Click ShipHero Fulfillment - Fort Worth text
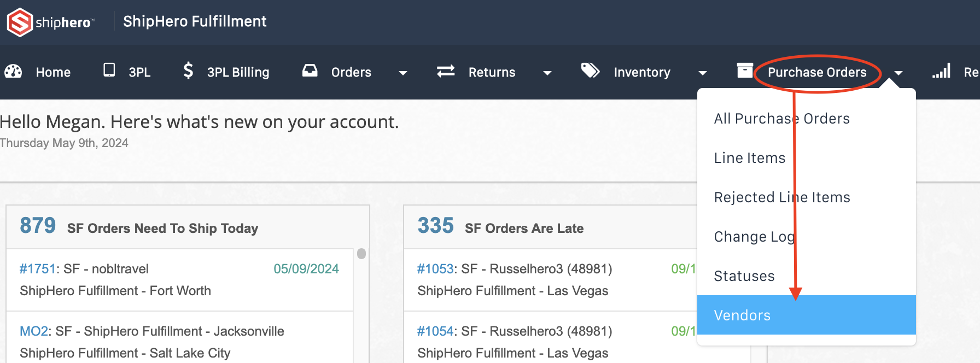The height and width of the screenshot is (363, 980). pos(115,291)
